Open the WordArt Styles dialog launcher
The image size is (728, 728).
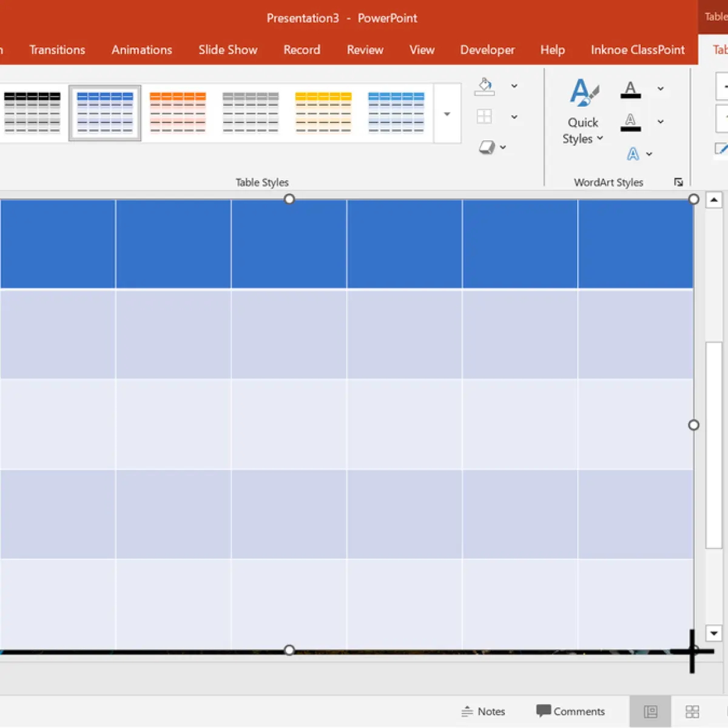[678, 182]
